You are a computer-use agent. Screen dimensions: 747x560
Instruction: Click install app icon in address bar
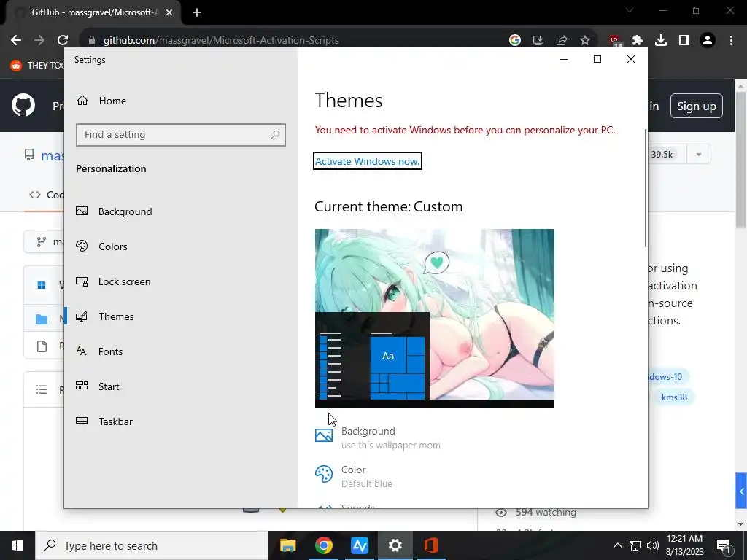point(538,41)
